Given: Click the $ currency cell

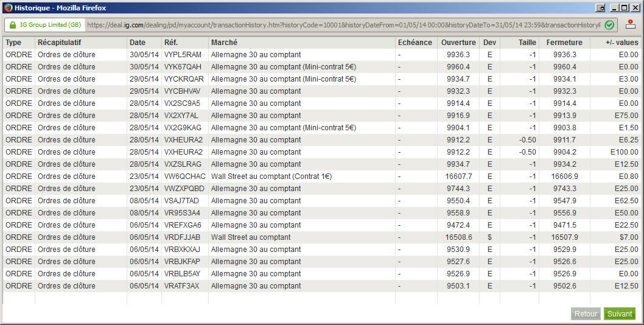Looking at the screenshot, I should 489,237.
